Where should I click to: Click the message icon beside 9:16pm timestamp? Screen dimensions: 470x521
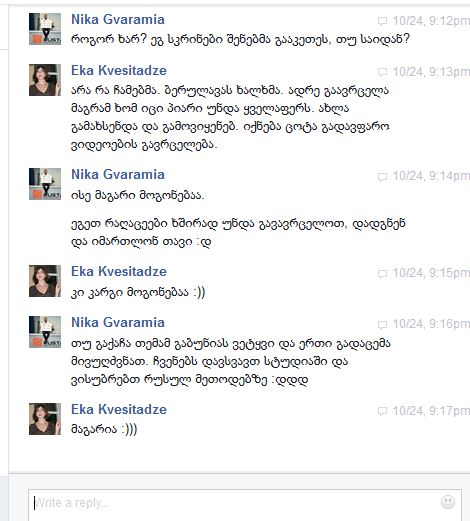[382, 324]
